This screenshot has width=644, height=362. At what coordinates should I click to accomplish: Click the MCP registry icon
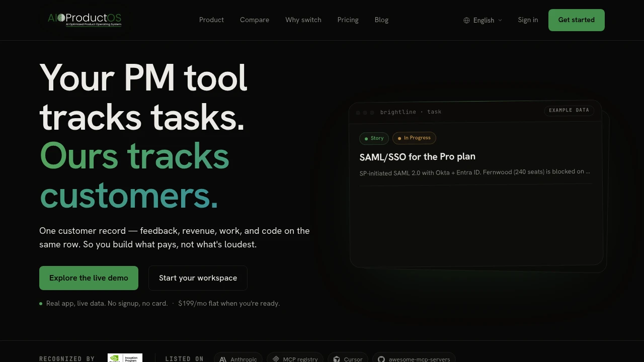tap(276, 359)
